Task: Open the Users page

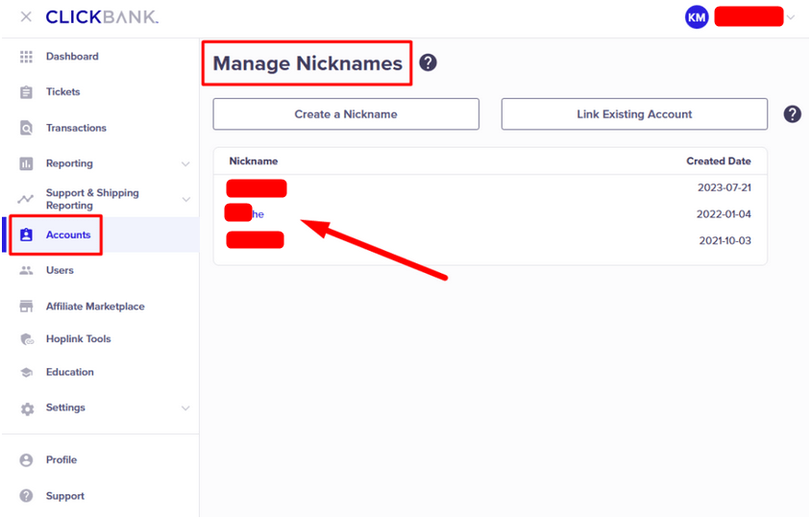Action: coord(60,270)
